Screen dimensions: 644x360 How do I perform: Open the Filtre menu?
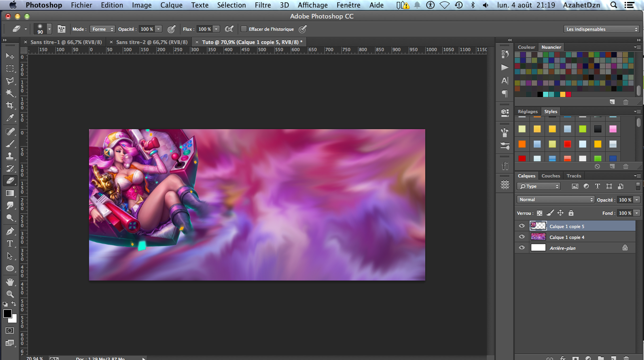[263, 5]
